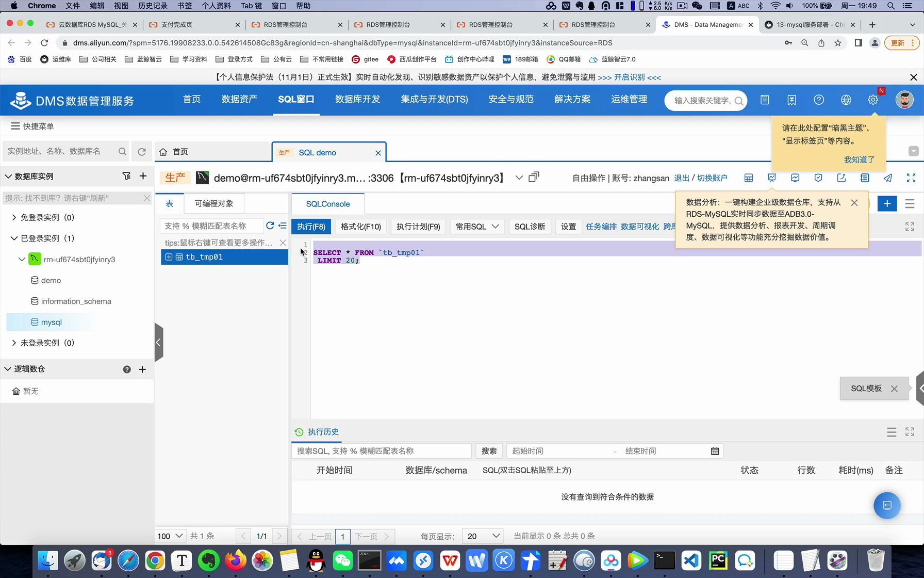Click the globe language icon in header
Viewport: 924px width, 578px height.
tap(846, 100)
